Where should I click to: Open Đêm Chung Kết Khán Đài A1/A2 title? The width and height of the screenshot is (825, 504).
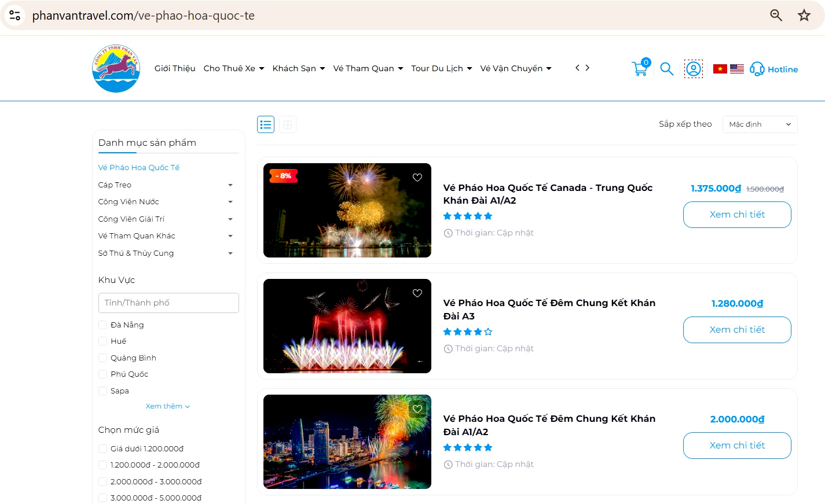(x=549, y=425)
